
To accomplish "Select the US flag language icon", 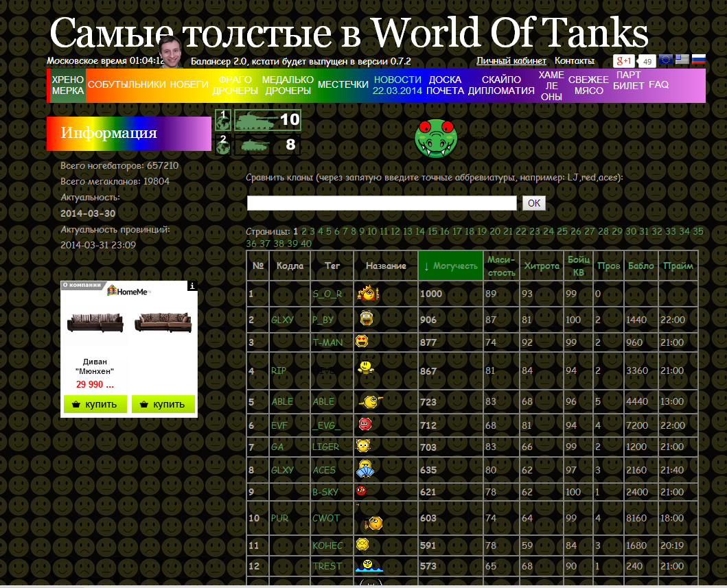I will click(682, 59).
